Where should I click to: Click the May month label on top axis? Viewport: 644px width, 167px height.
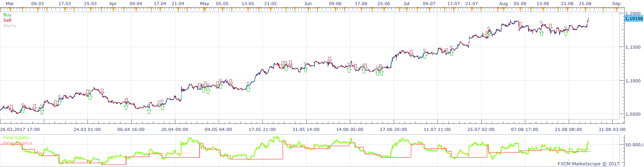click(204, 3)
